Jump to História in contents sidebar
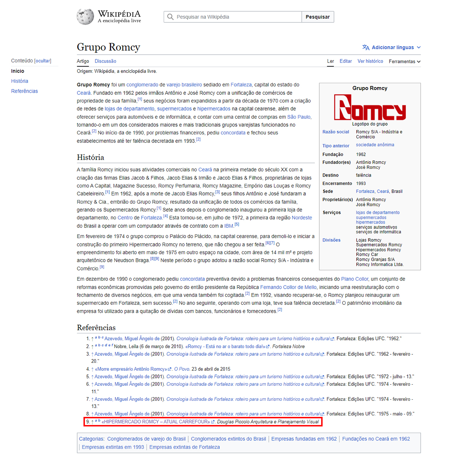476x466 pixels. click(19, 81)
